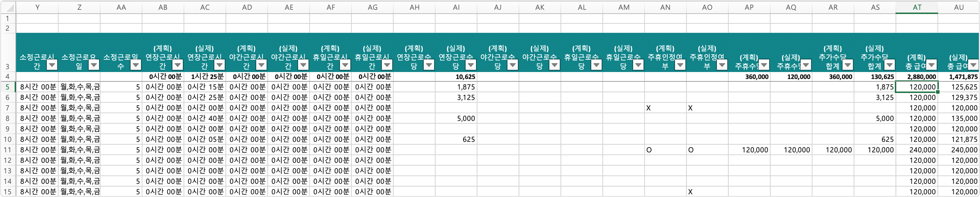Viewport: 980px width, 197px height.
Task: Click cell AN7 containing X
Action: [665, 108]
